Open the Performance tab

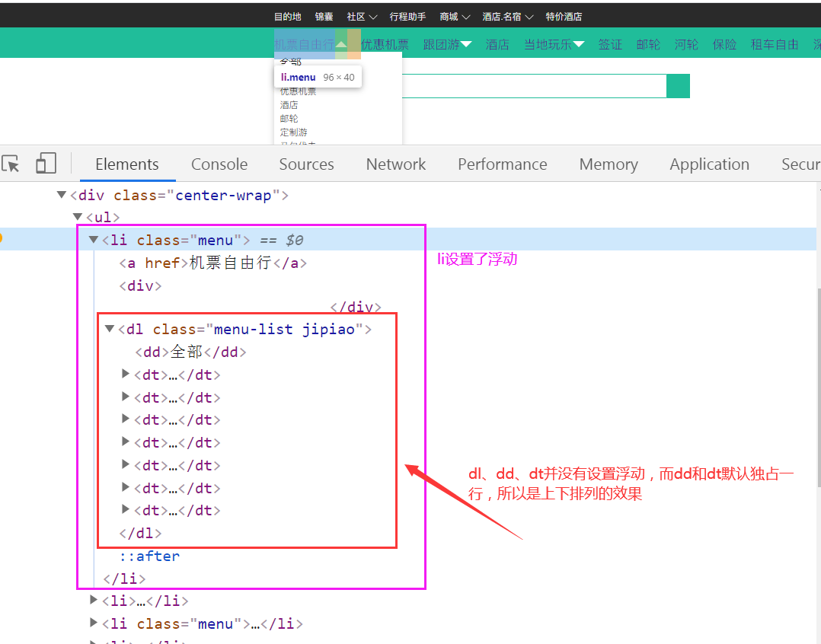(502, 164)
